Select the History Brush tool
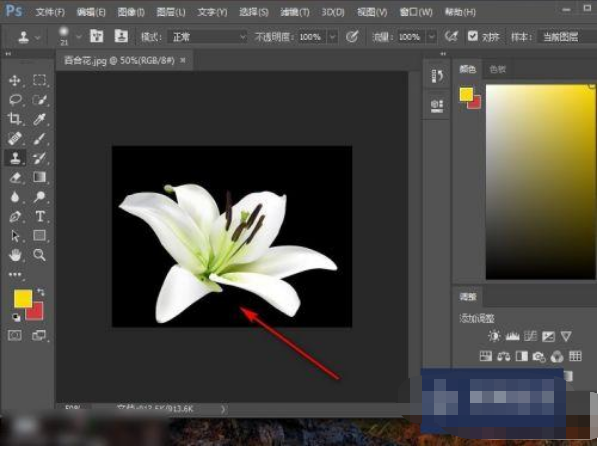 [x=39, y=158]
